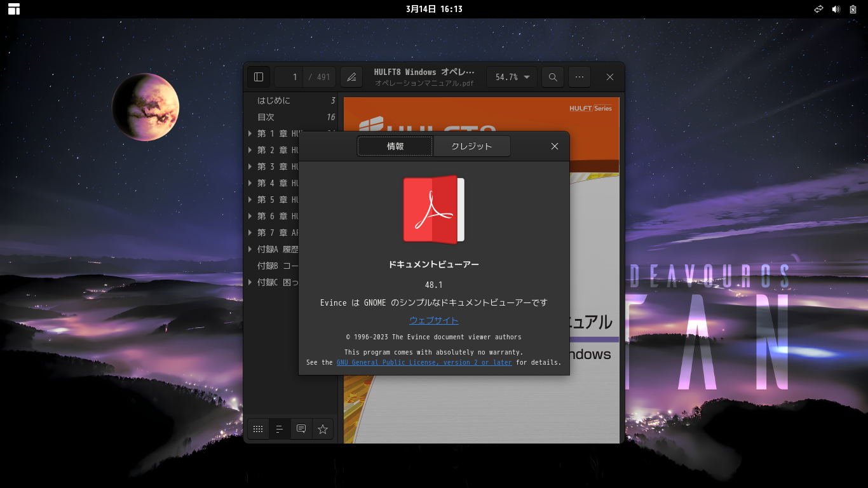Select the はじめに outline row
The image size is (868, 488).
pyautogui.click(x=291, y=100)
